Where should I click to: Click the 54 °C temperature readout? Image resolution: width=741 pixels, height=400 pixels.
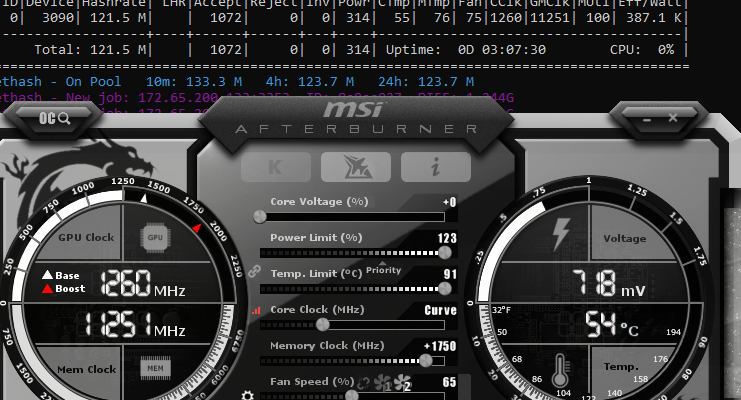(612, 324)
